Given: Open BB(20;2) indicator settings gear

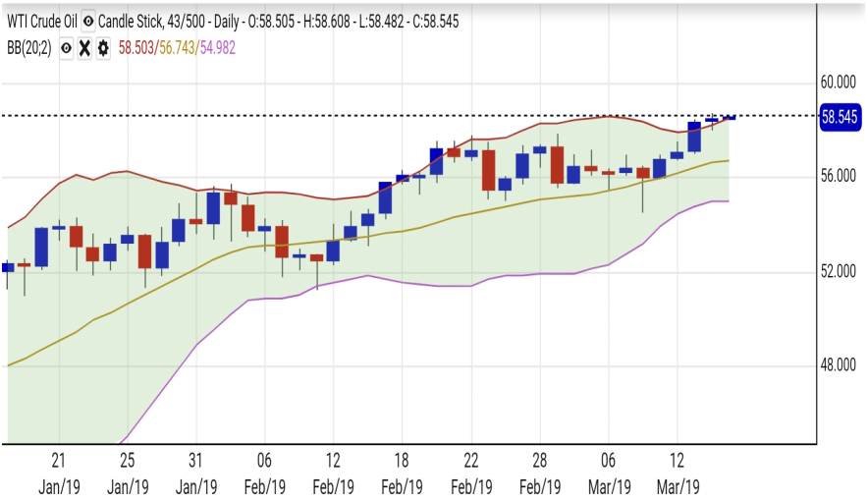Looking at the screenshot, I should (102, 47).
